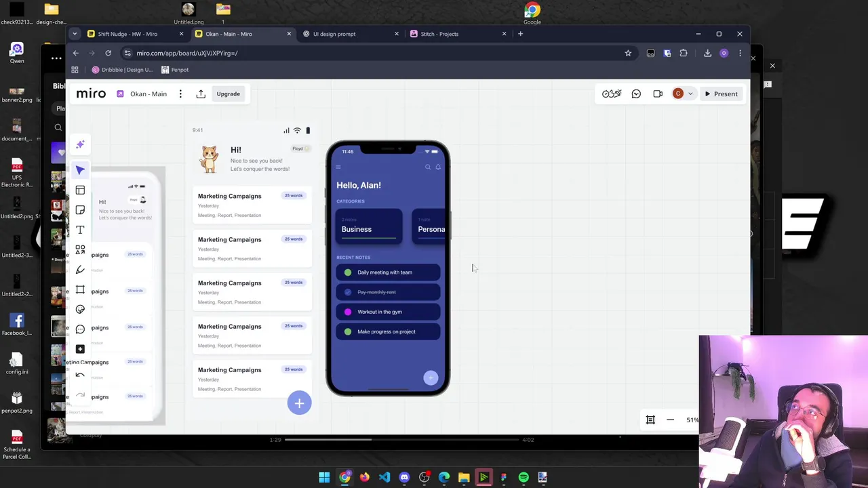
Task: Check Daily meeting with team task circle
Action: (x=348, y=272)
